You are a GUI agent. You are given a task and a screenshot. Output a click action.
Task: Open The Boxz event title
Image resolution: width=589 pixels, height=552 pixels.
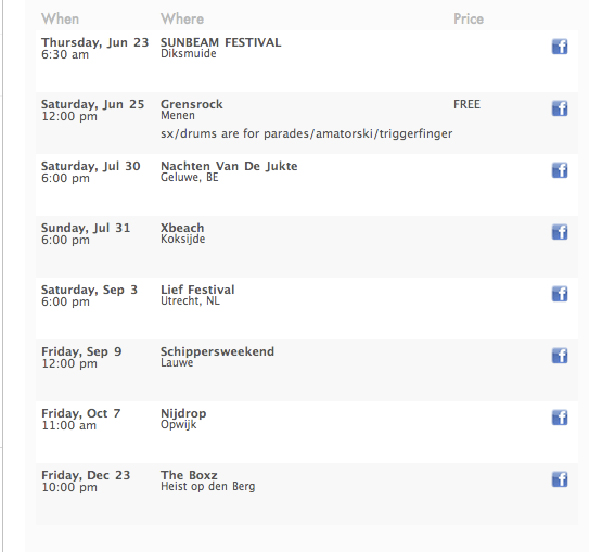pos(189,475)
